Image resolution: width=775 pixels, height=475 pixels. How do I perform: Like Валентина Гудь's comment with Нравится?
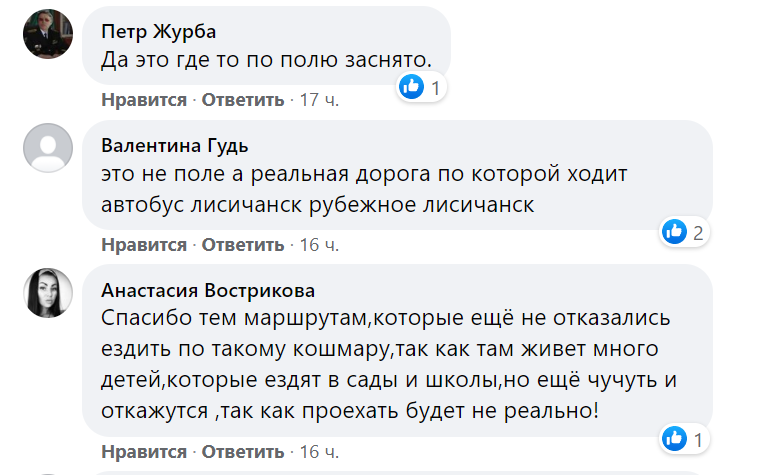point(144,245)
